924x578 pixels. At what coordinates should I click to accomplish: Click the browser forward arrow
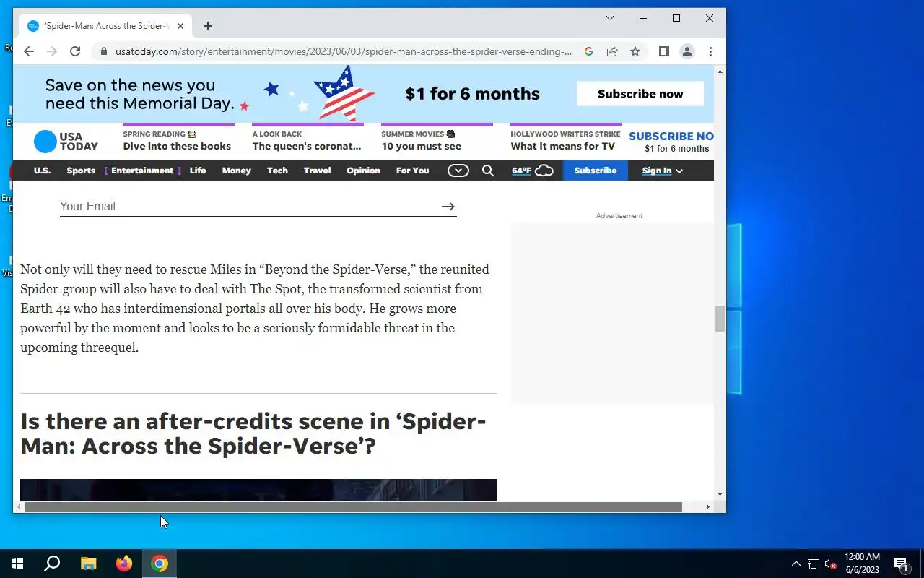tap(52, 51)
